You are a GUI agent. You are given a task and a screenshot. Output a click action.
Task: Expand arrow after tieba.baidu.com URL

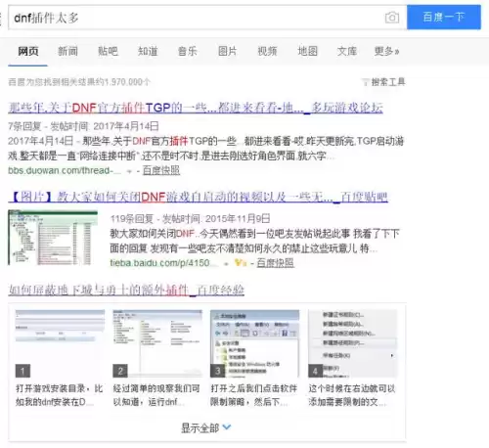(226, 263)
